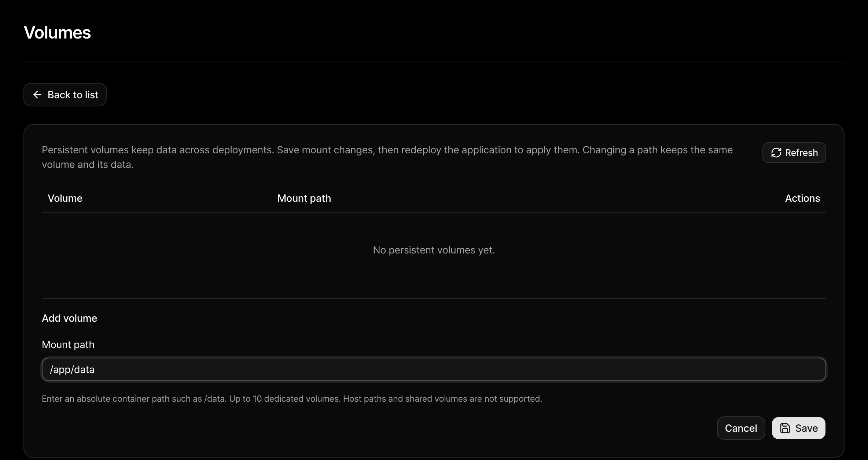Click the 'Persistent volumes keep data' description
Screen dimensions: 868x460
pos(387,157)
